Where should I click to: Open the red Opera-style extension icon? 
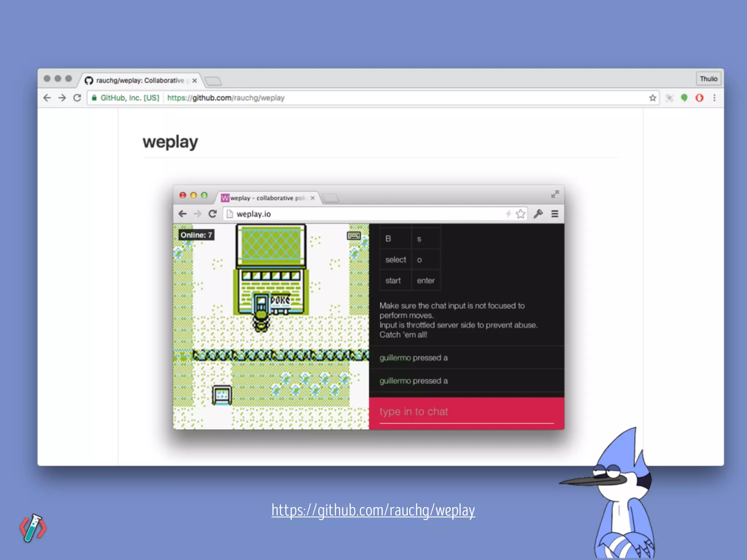pos(699,98)
